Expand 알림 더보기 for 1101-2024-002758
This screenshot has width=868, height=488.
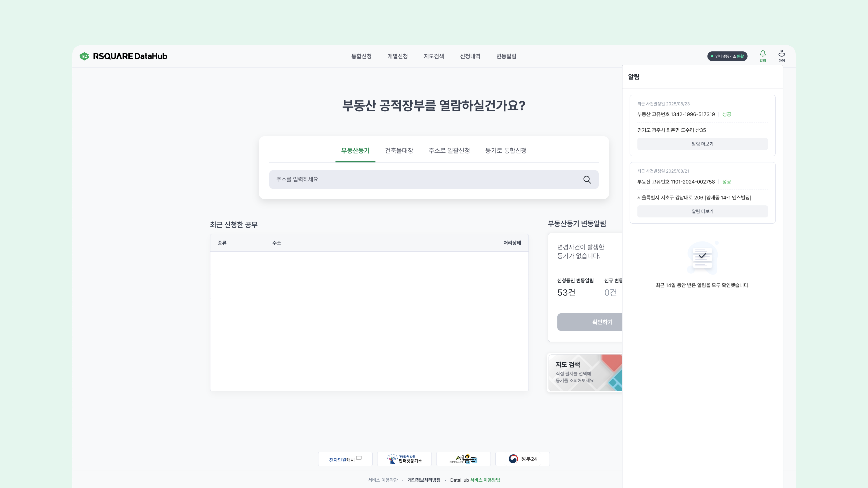[702, 211]
